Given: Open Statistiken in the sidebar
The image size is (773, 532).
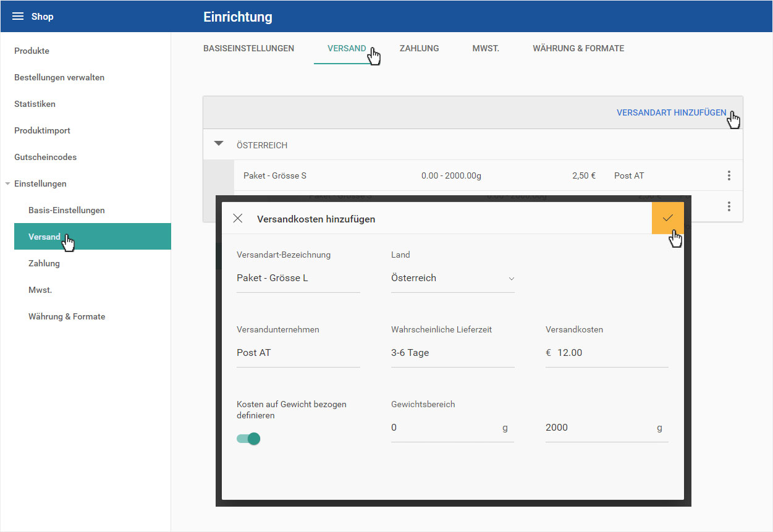Looking at the screenshot, I should 35,104.
